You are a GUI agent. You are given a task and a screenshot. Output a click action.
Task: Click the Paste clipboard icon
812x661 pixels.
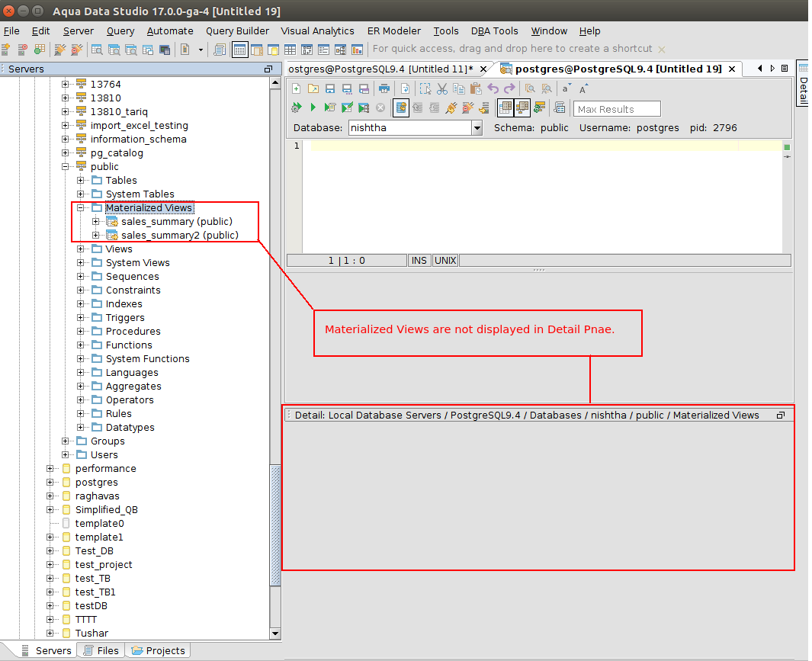point(476,88)
